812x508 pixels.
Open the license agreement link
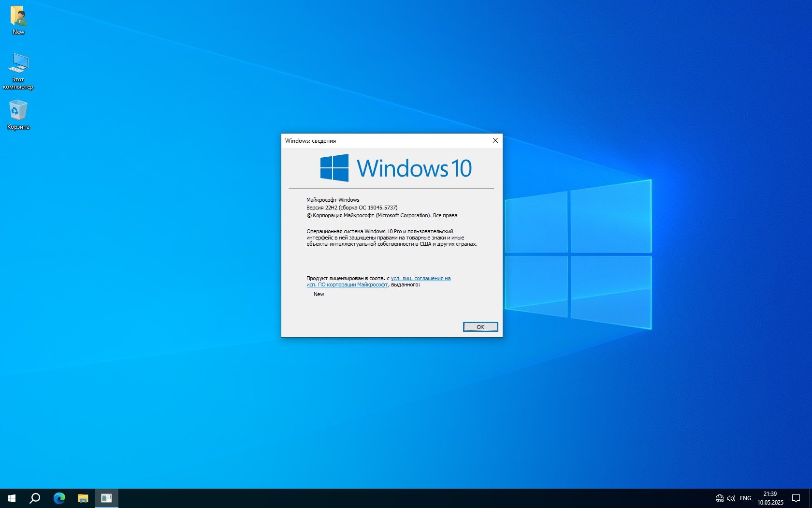coord(420,279)
